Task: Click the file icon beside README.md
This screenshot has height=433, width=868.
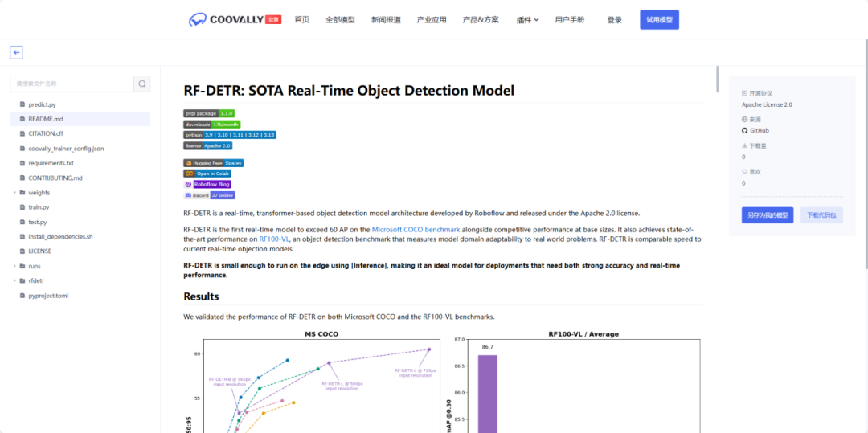Action: pyautogui.click(x=23, y=119)
